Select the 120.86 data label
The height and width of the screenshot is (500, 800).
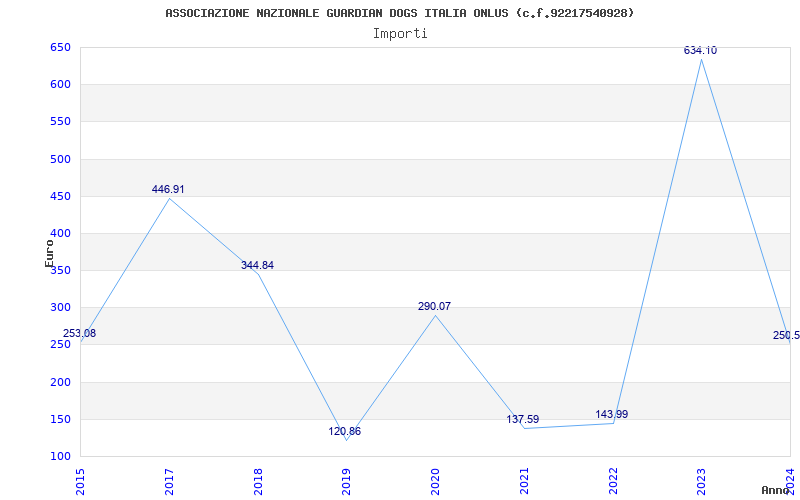(x=344, y=431)
